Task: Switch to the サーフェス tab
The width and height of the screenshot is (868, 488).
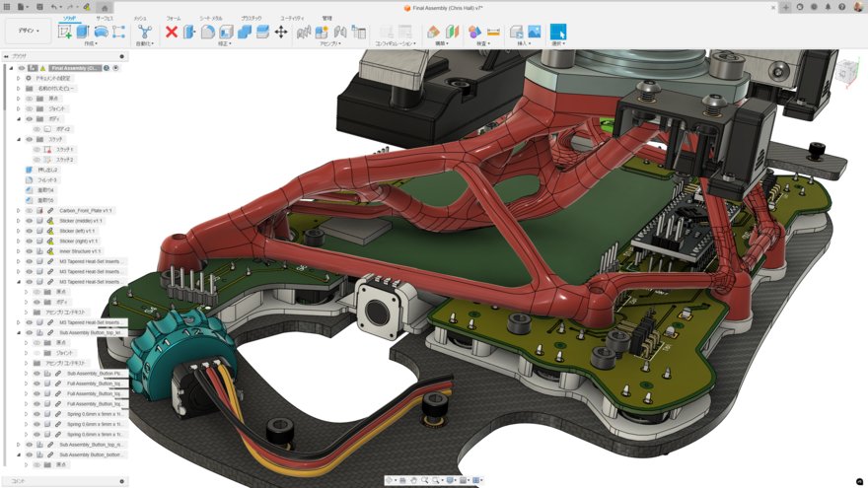Action: [104, 18]
